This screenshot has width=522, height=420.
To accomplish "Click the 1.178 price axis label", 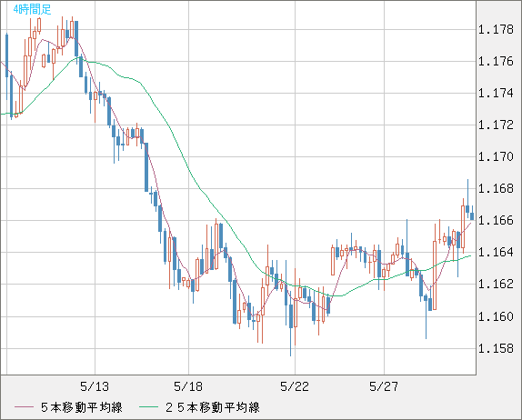I will click(x=496, y=30).
